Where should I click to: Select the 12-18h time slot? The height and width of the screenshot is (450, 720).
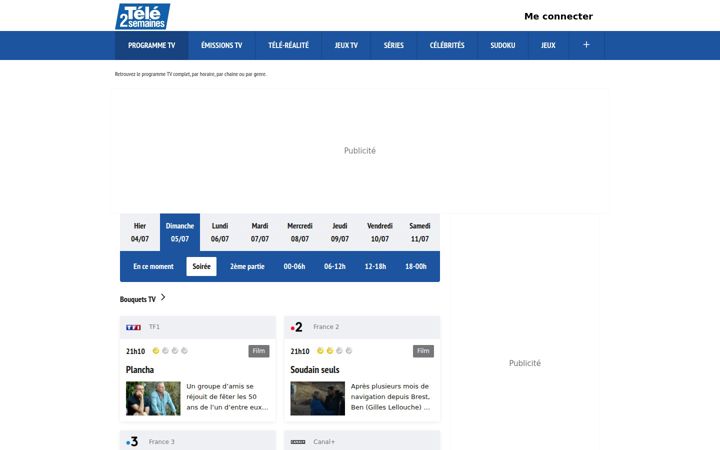pos(375,266)
